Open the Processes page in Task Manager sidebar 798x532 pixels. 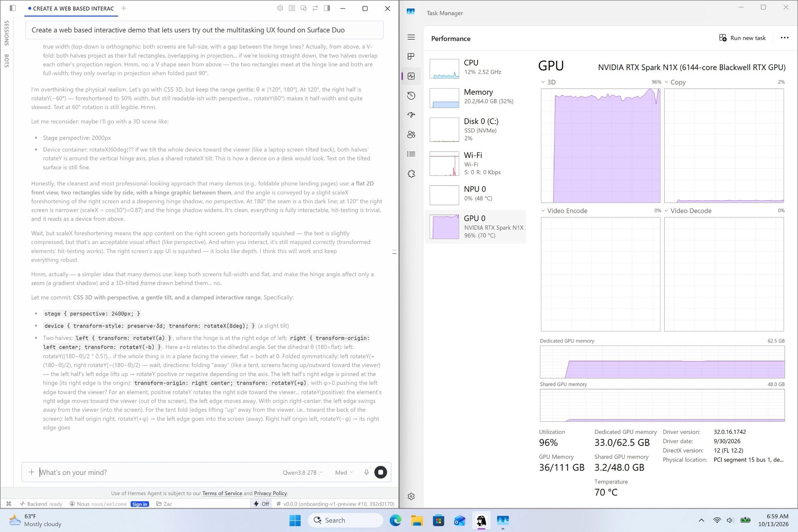[411, 57]
